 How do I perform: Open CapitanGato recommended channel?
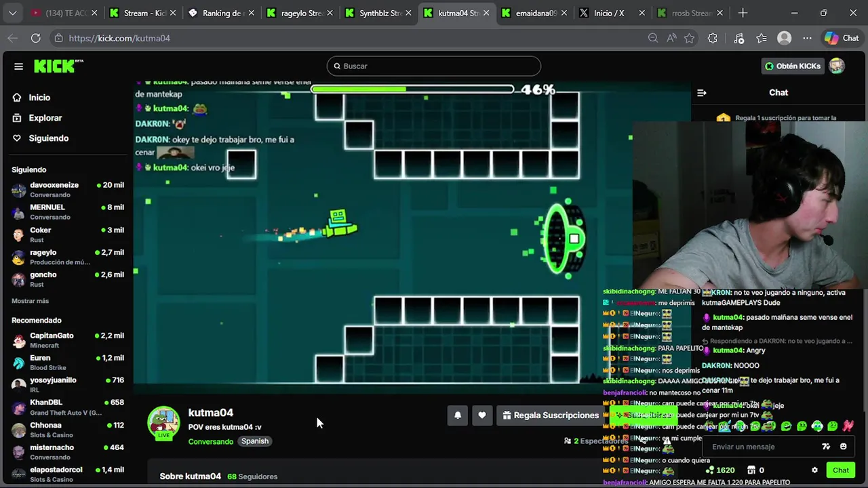pos(67,340)
